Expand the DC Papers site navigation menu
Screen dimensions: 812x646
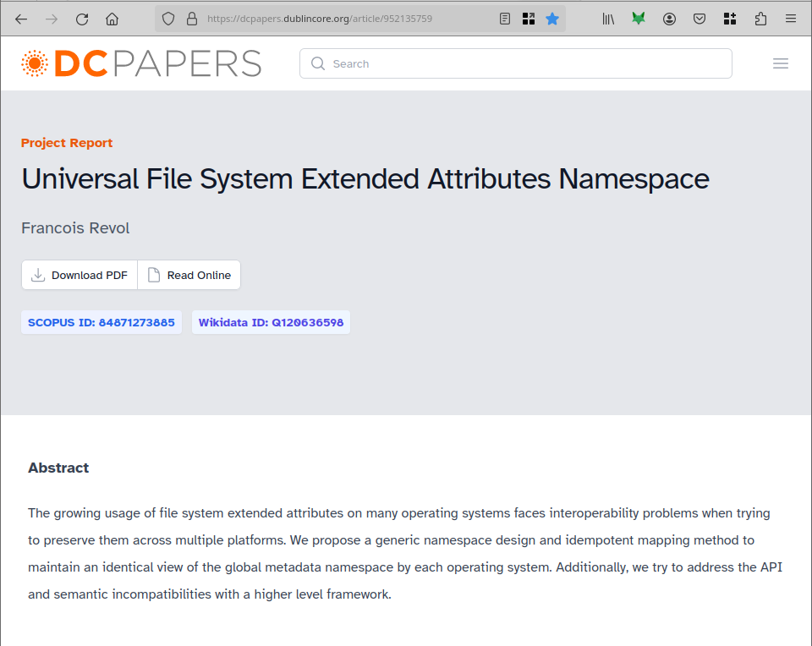pos(781,63)
